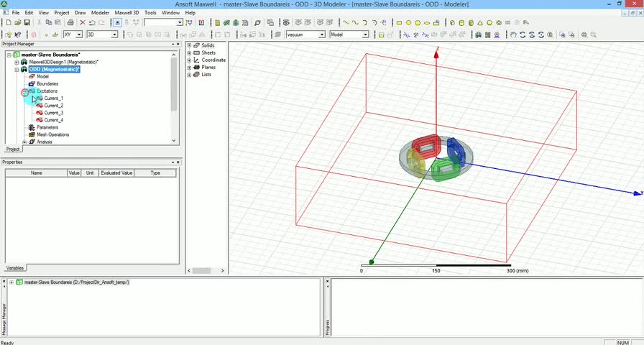The width and height of the screenshot is (644, 345).
Task: Click the Print icon in the toolbar
Action: pos(70,22)
